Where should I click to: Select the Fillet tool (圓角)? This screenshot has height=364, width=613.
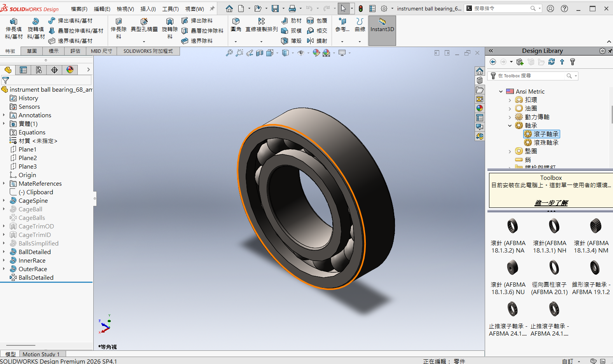tap(236, 25)
